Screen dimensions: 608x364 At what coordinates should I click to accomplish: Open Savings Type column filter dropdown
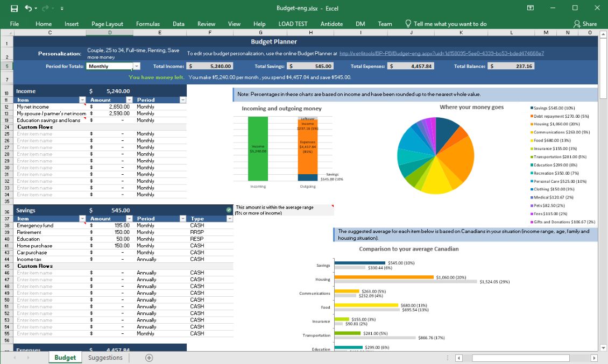click(230, 219)
